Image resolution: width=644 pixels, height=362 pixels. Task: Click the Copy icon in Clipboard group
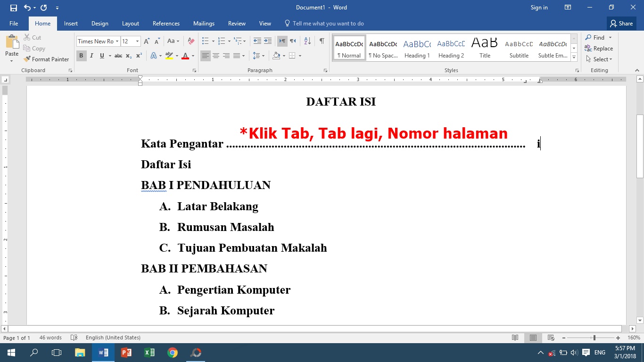pyautogui.click(x=34, y=48)
